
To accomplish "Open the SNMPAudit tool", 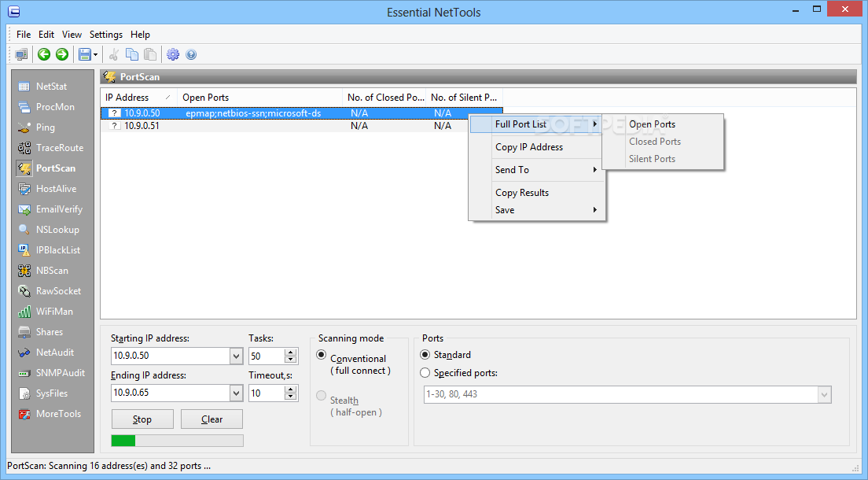I will [51, 374].
